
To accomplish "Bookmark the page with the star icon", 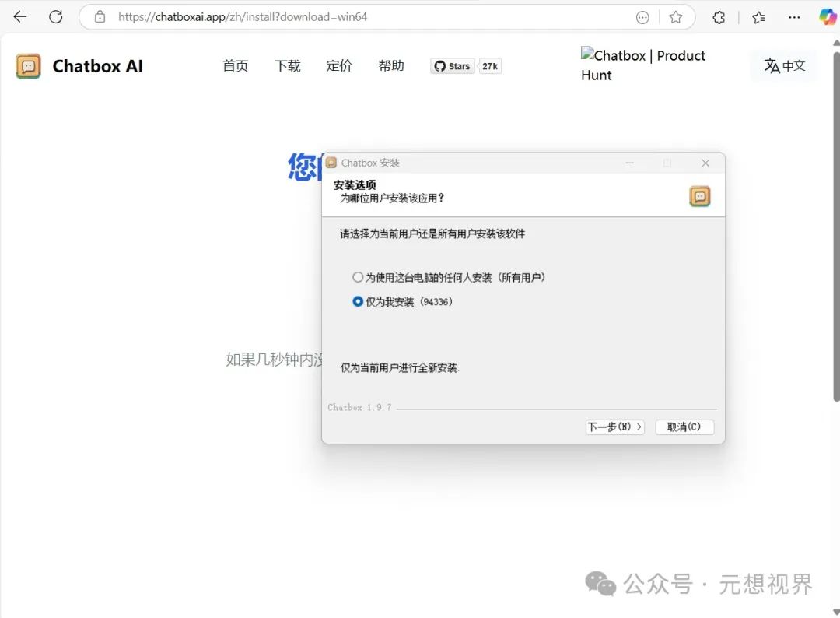I will coord(676,17).
